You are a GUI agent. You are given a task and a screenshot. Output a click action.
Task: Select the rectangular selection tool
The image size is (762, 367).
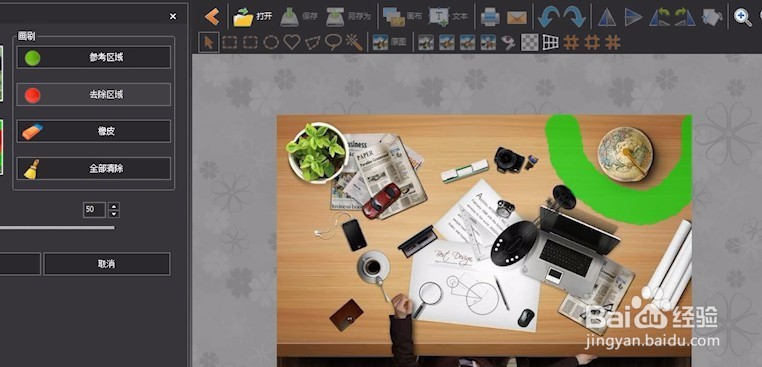coord(229,42)
